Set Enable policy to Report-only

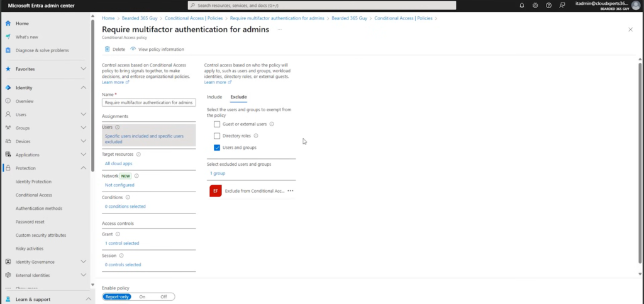coord(117,296)
